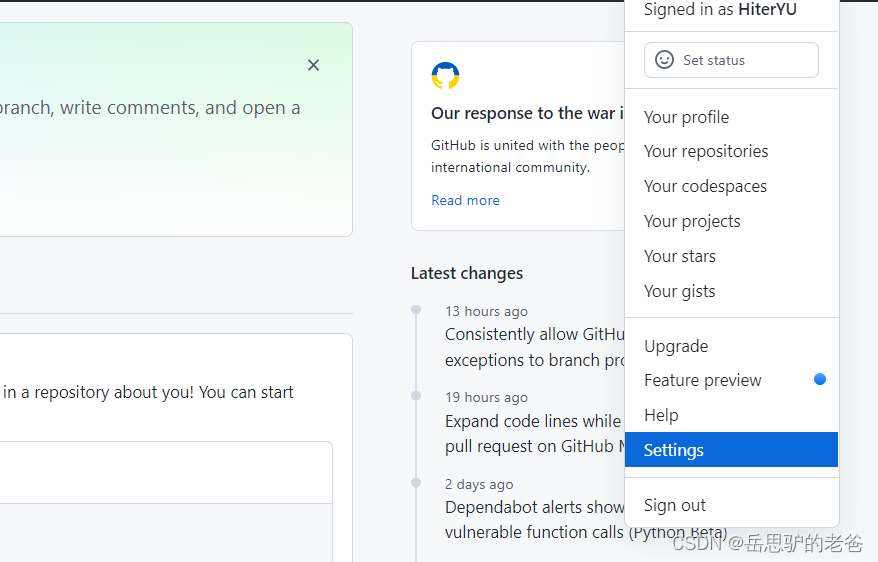The image size is (878, 562).
Task: Click the GitHub Ukraine-colored logo icon
Action: point(446,76)
